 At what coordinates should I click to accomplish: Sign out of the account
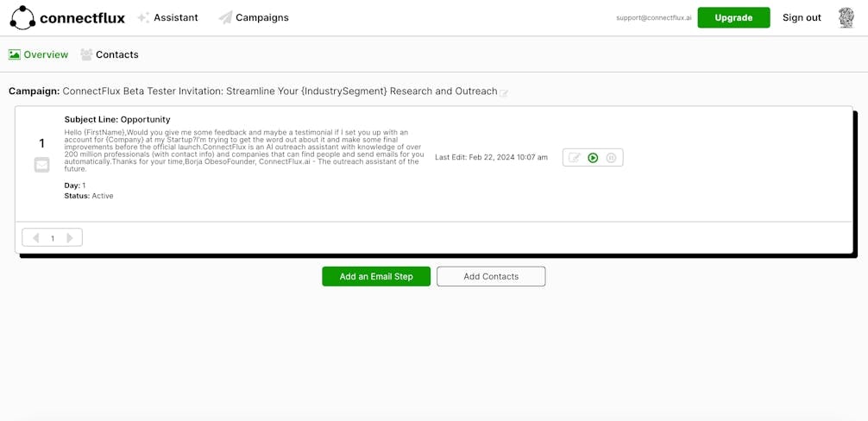tap(802, 18)
